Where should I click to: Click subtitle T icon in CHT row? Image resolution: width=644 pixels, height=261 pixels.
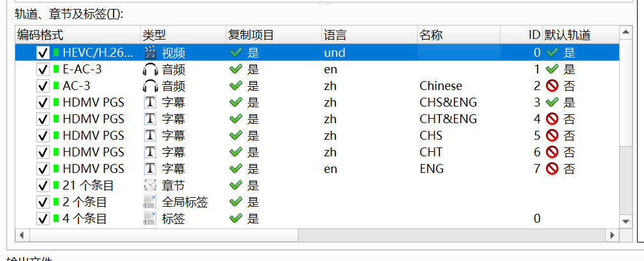pos(150,152)
